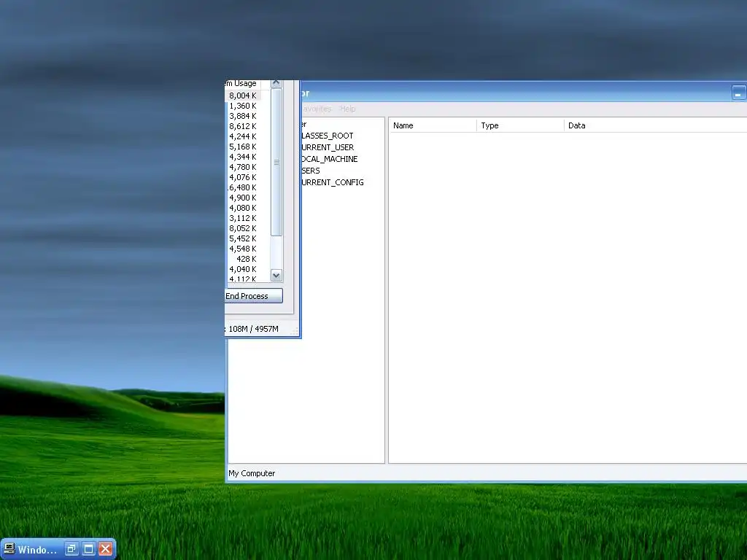Open the Help menu in Registry Editor
This screenshot has width=747, height=560.
pyautogui.click(x=348, y=109)
